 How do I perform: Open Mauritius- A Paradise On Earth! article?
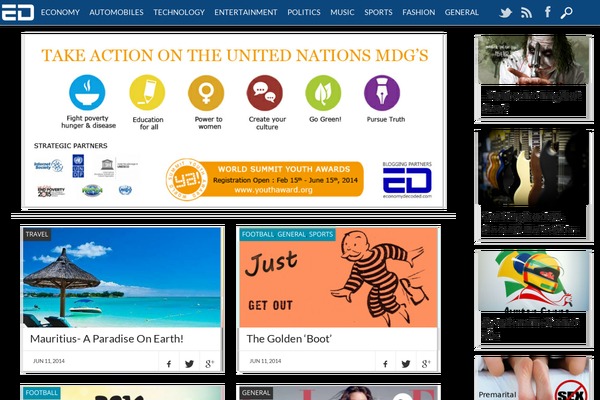pos(107,339)
